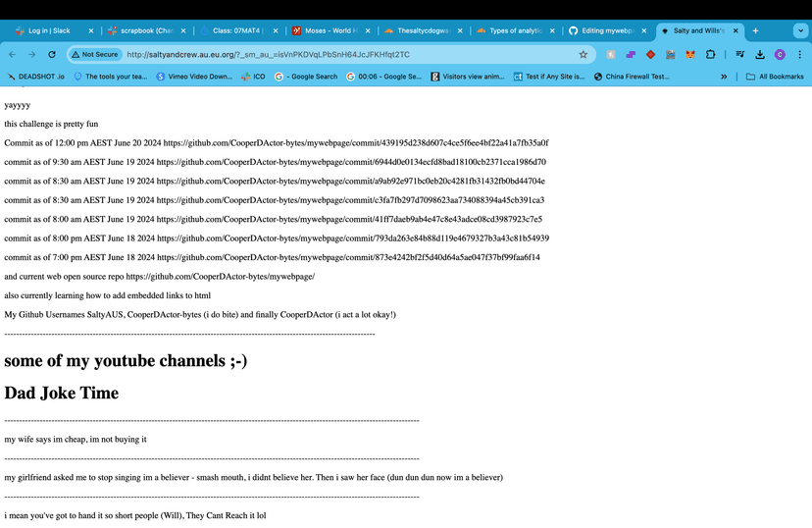This screenshot has height=528, width=812.
Task: Click the 'learning how to add embedded links' line
Action: pos(107,295)
